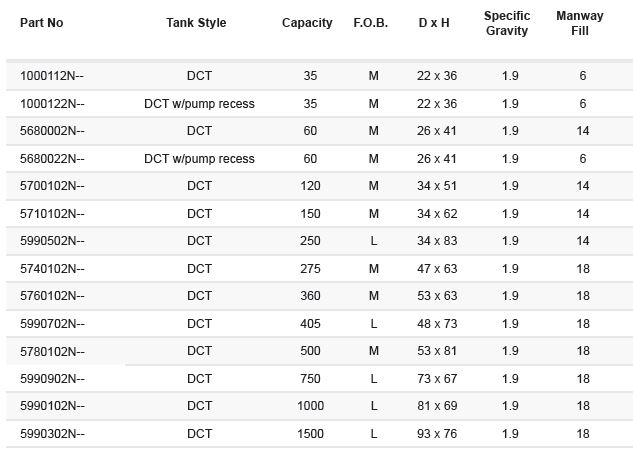Screen dimensions: 633x471
Task: Click the 1000 capacity cell
Action: pos(310,406)
